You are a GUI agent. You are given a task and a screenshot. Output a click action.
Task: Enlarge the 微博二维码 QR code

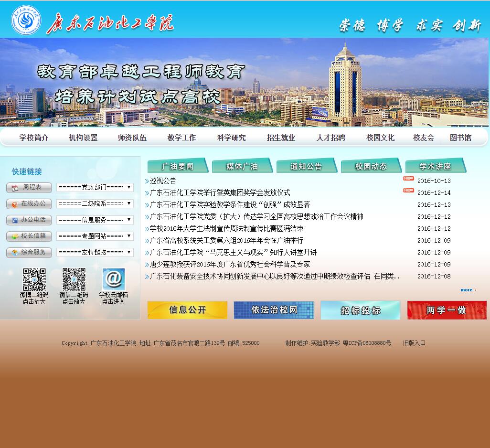(34, 279)
